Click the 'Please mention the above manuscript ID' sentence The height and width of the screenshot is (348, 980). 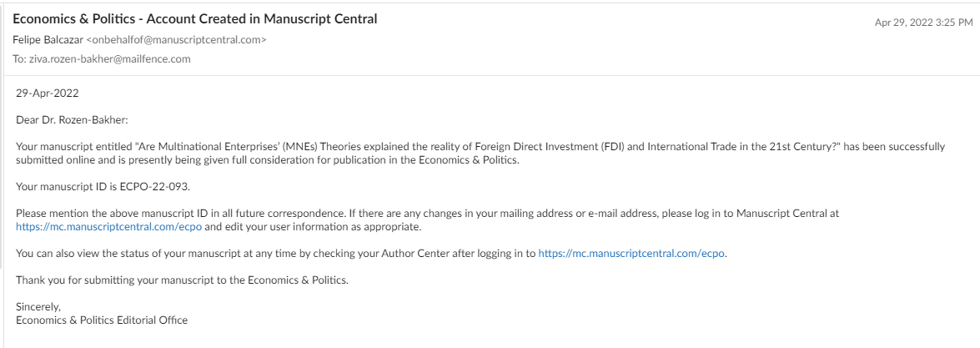[x=231, y=214]
